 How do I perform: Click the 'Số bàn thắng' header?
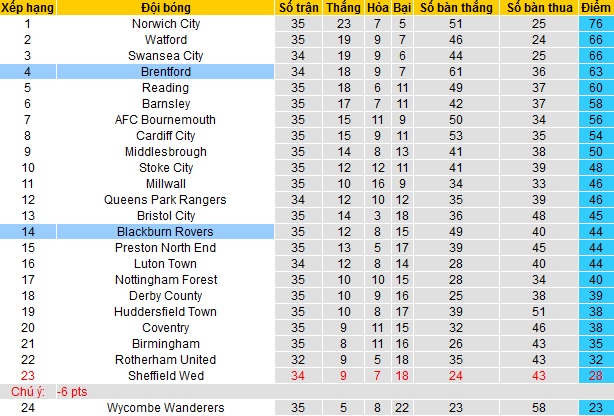pyautogui.click(x=455, y=8)
